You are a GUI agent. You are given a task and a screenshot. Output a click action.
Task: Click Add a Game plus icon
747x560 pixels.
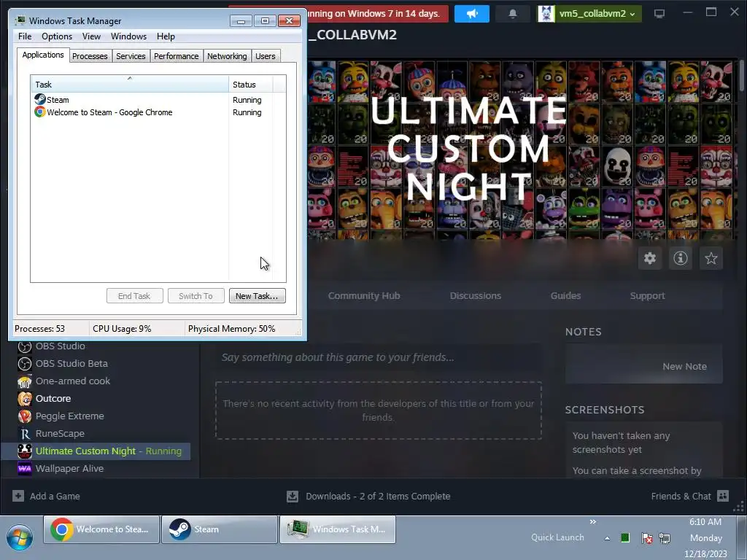pyautogui.click(x=18, y=496)
